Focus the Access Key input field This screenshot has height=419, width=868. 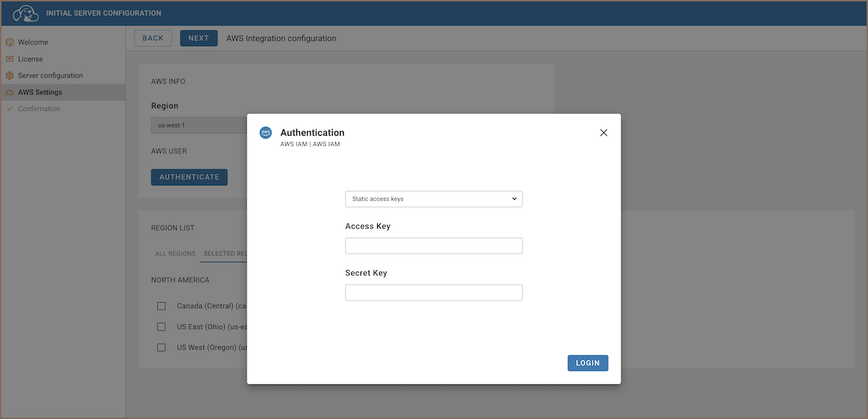pyautogui.click(x=433, y=246)
